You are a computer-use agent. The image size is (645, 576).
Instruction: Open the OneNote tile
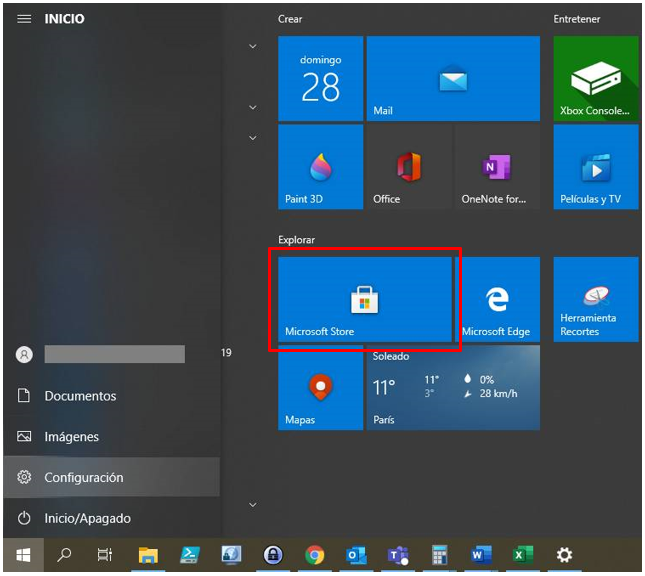[x=497, y=167]
